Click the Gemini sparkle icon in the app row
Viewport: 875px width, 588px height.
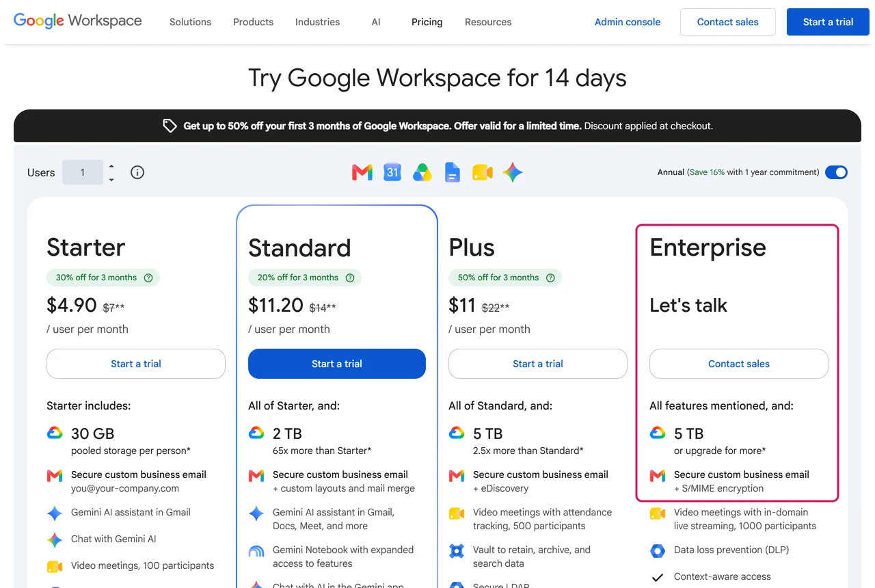click(513, 172)
